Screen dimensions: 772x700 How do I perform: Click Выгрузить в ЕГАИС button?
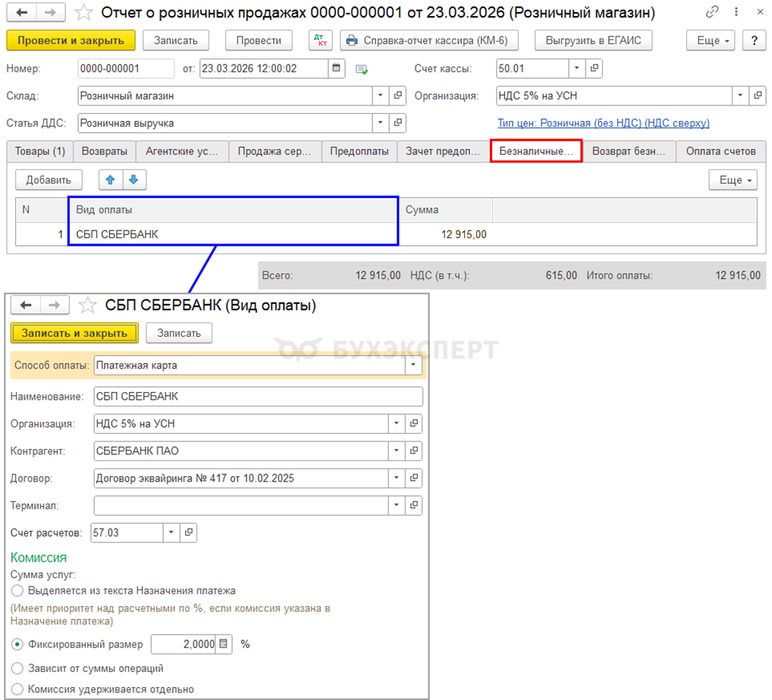[593, 40]
